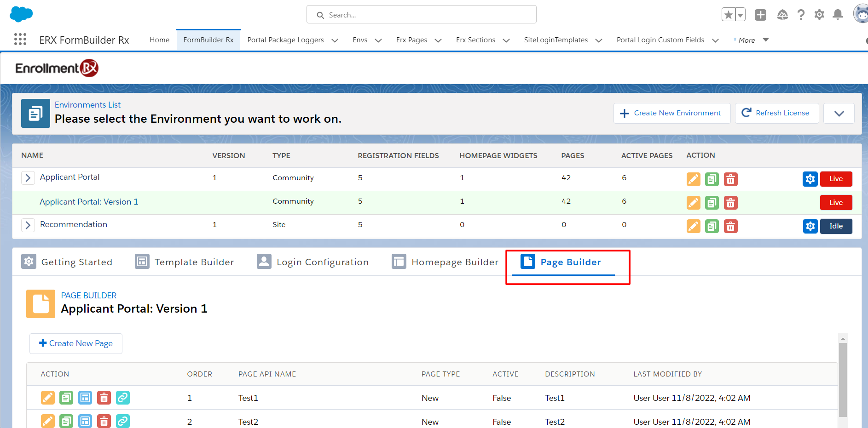Click the edit pencil icon for Applicant Portal
The width and height of the screenshot is (868, 428).
[693, 179]
